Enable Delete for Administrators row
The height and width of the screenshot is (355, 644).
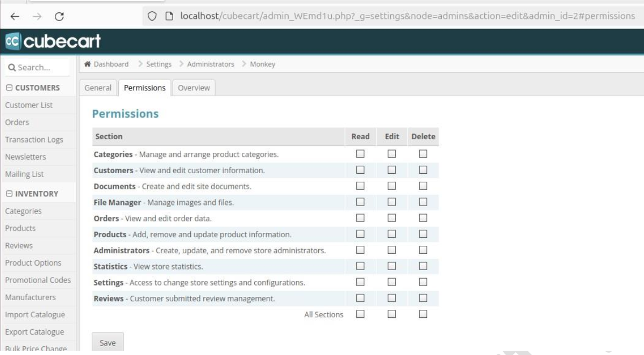coord(423,250)
